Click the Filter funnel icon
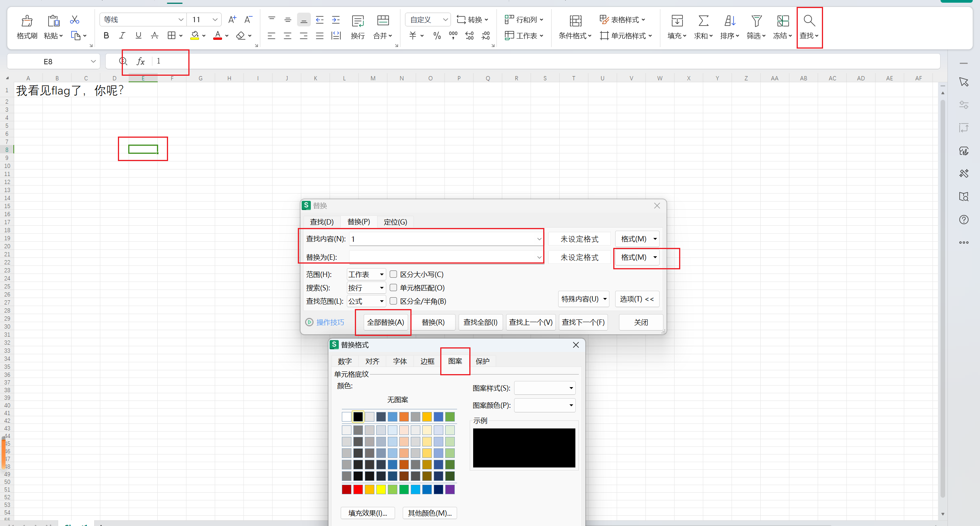Image resolution: width=980 pixels, height=526 pixels. tap(756, 20)
